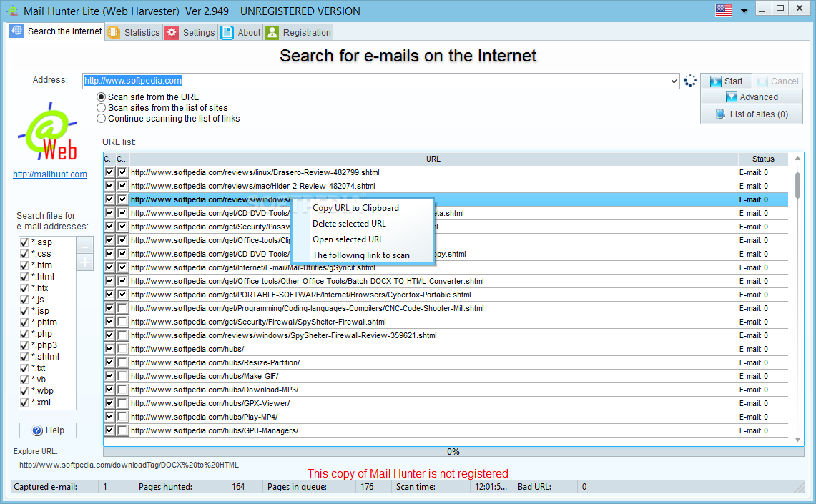This screenshot has height=504, width=816.
Task: Uncheck the *.xml file type
Action: (24, 402)
